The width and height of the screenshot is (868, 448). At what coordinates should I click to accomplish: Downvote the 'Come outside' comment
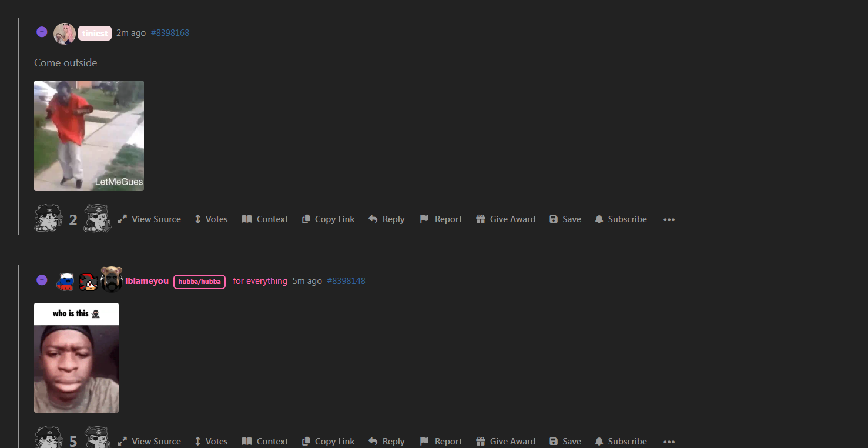(x=98, y=218)
